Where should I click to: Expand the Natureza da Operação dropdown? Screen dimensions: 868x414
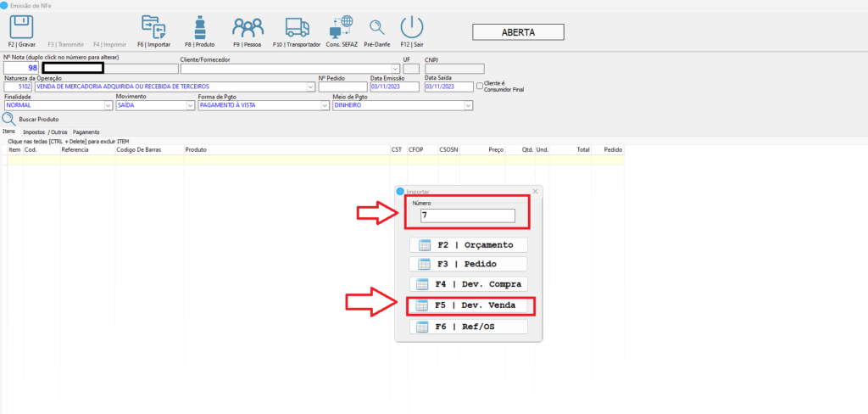(x=310, y=87)
